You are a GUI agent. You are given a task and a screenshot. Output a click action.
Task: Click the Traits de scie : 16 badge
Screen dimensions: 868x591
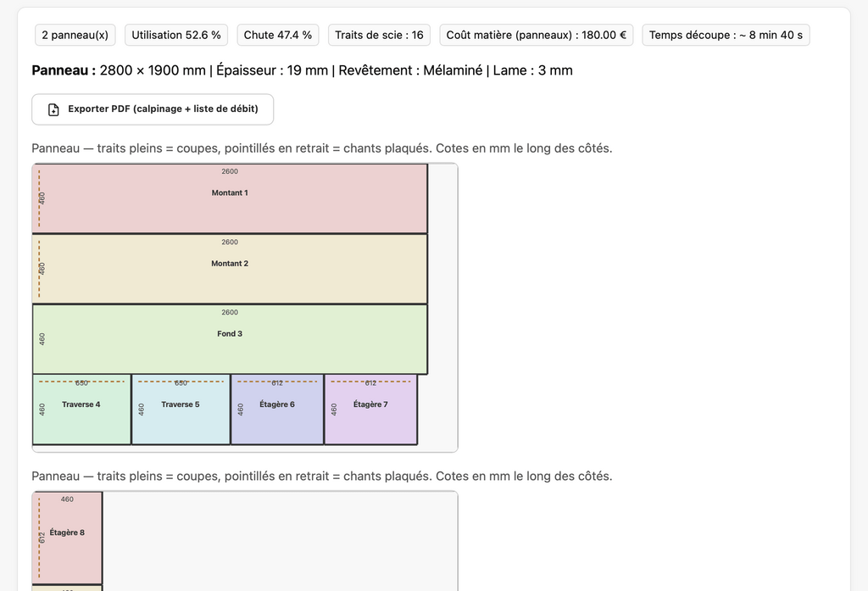[x=379, y=35]
